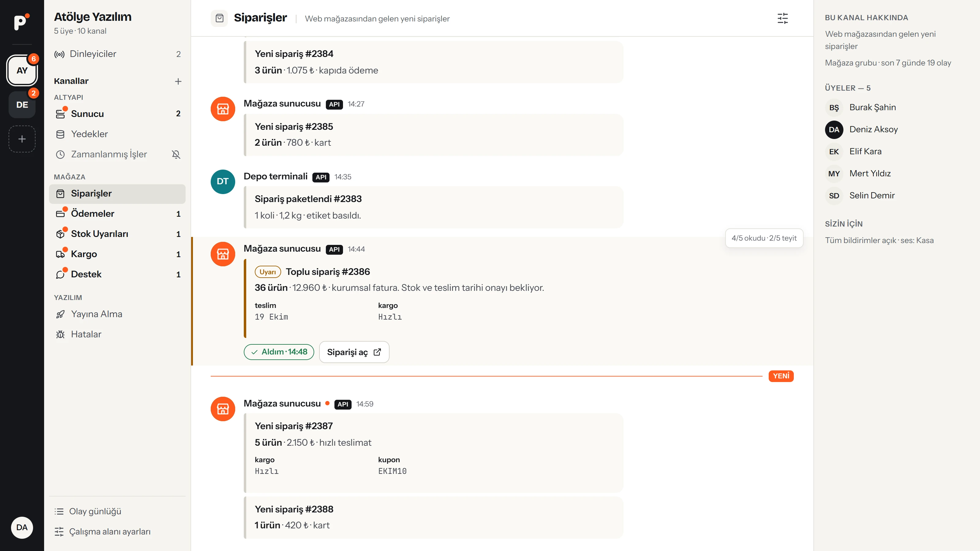Open DA user avatar at bottom left
Viewport: 980px width, 551px height.
(x=22, y=527)
